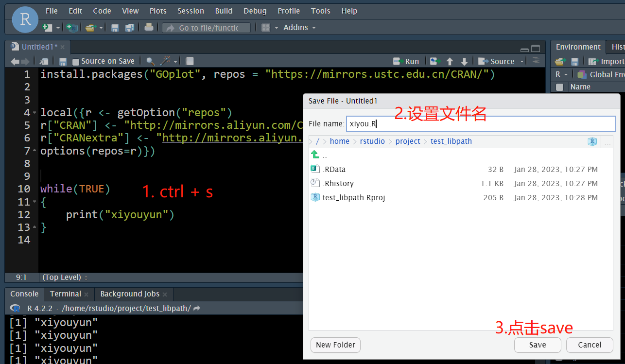Select the magic wand code tools icon

coord(165,61)
